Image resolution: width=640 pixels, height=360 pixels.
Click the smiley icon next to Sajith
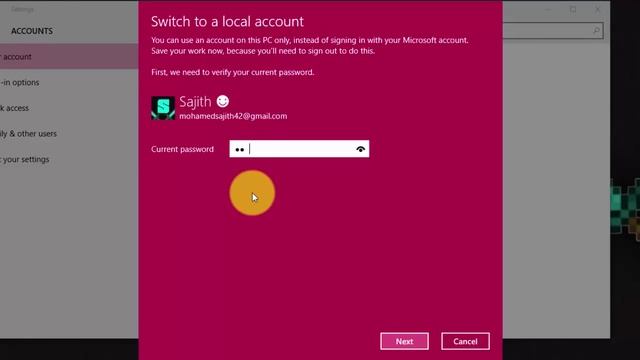(223, 101)
